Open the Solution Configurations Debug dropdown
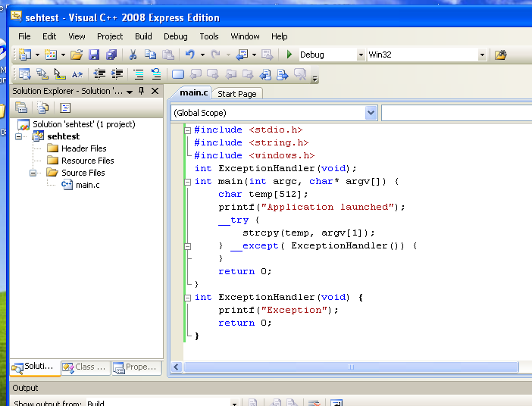Viewport: 532px width, 406px height. click(361, 55)
